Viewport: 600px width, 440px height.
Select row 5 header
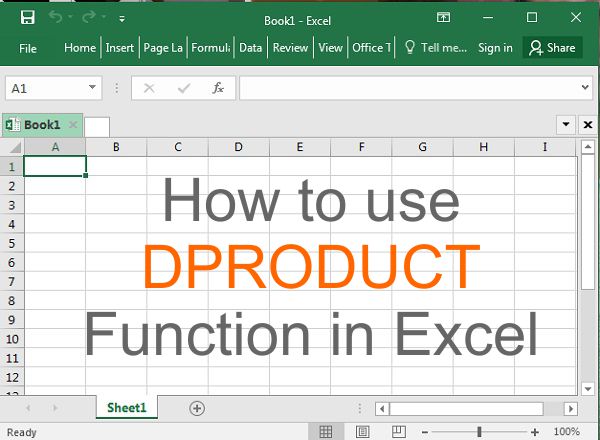[12, 243]
